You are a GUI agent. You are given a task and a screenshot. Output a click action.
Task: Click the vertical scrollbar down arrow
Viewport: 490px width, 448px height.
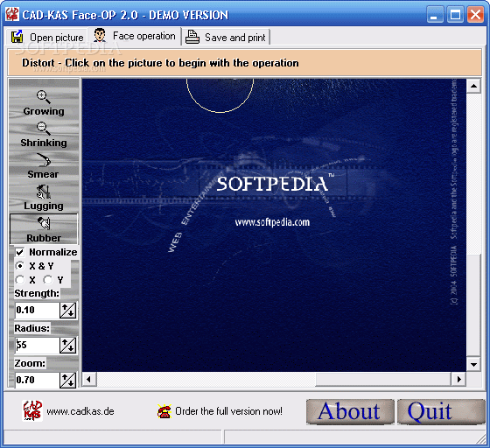(x=473, y=365)
